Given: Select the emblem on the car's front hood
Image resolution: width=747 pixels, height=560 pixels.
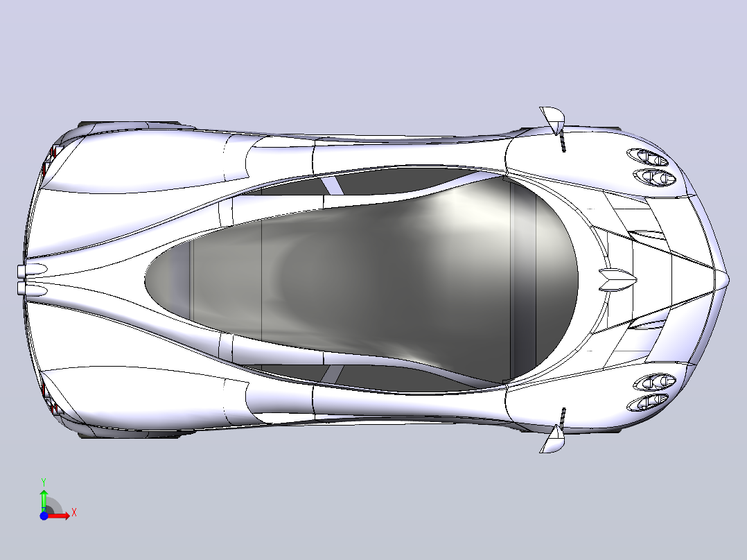Looking at the screenshot, I should pyautogui.click(x=618, y=279).
